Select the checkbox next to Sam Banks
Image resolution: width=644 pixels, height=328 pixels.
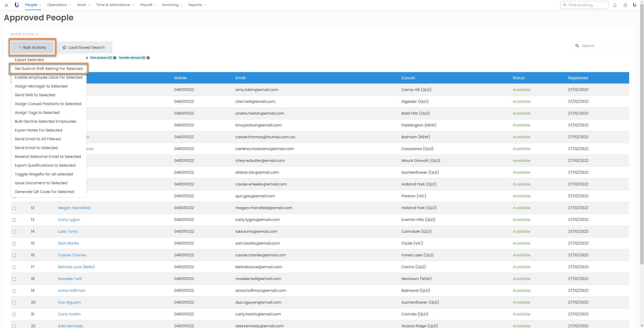pyautogui.click(x=14, y=244)
